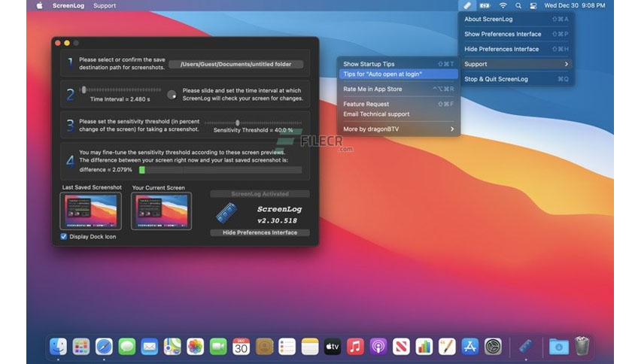This screenshot has width=629, height=364.
Task: Open Trash in the Dock
Action: click(x=582, y=345)
